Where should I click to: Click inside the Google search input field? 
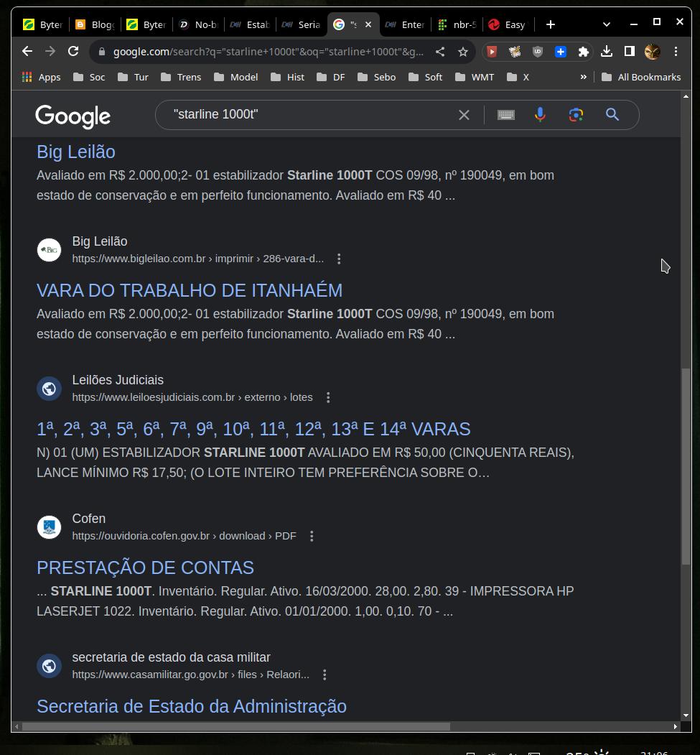pos(308,115)
